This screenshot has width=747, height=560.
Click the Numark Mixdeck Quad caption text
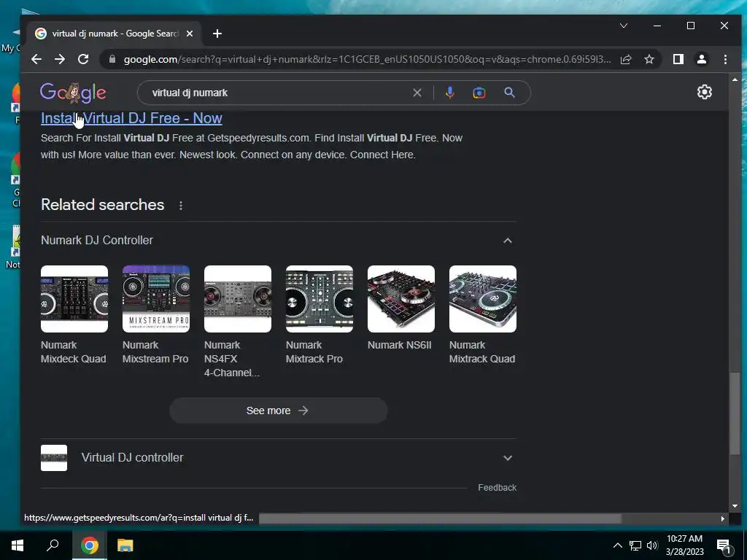click(x=74, y=352)
